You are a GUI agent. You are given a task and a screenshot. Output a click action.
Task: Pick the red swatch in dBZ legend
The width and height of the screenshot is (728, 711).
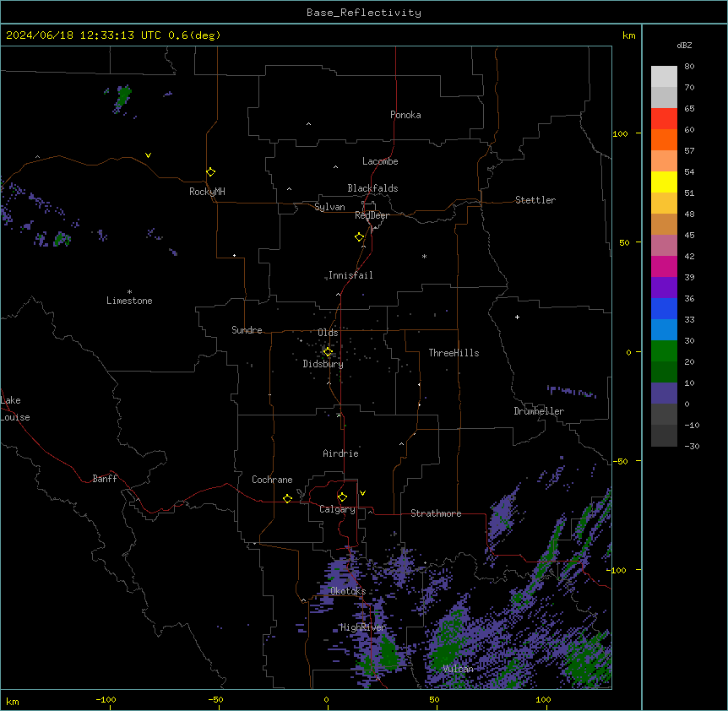[x=664, y=118]
